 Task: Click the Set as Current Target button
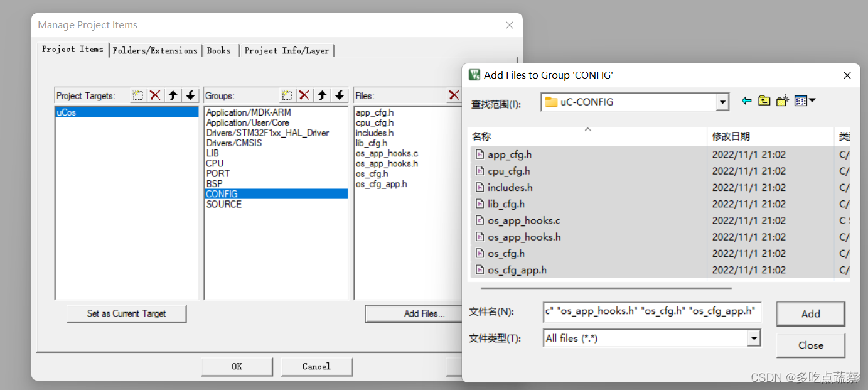tap(126, 313)
